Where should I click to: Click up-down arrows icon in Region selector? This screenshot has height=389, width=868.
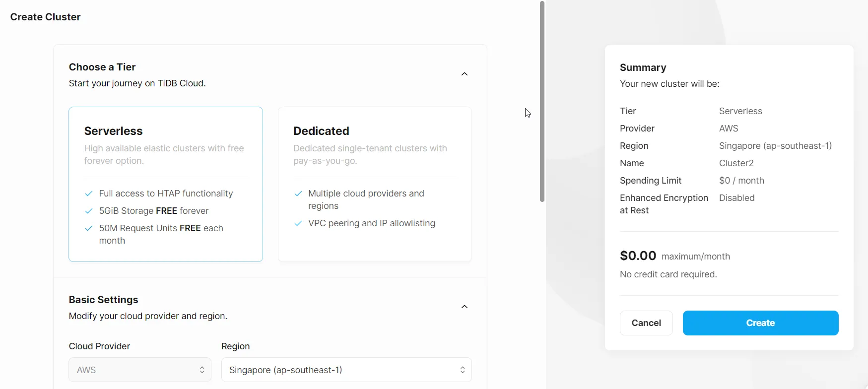pyautogui.click(x=463, y=370)
